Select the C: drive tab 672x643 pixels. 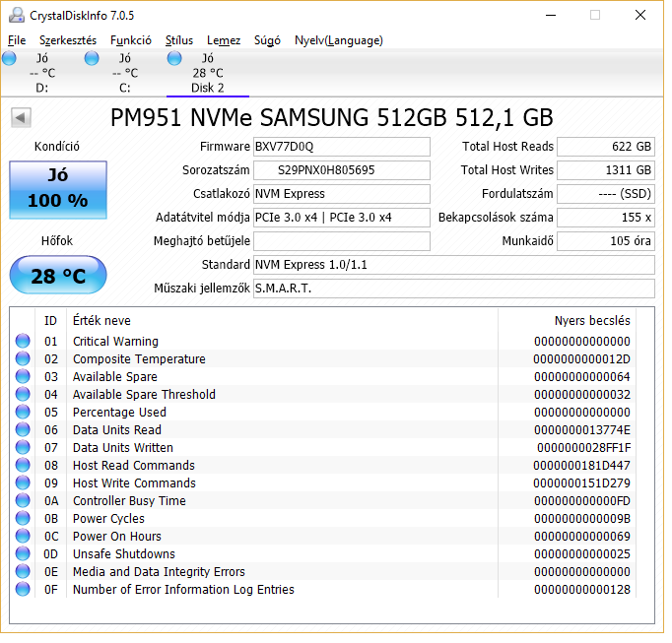point(125,73)
